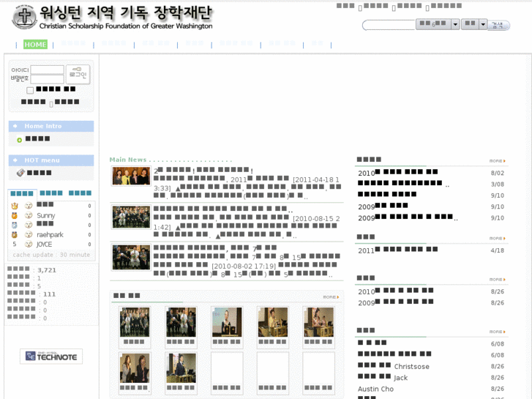Open the Austin Cho post
Viewport: 532px width, 399px height.
[x=375, y=389]
